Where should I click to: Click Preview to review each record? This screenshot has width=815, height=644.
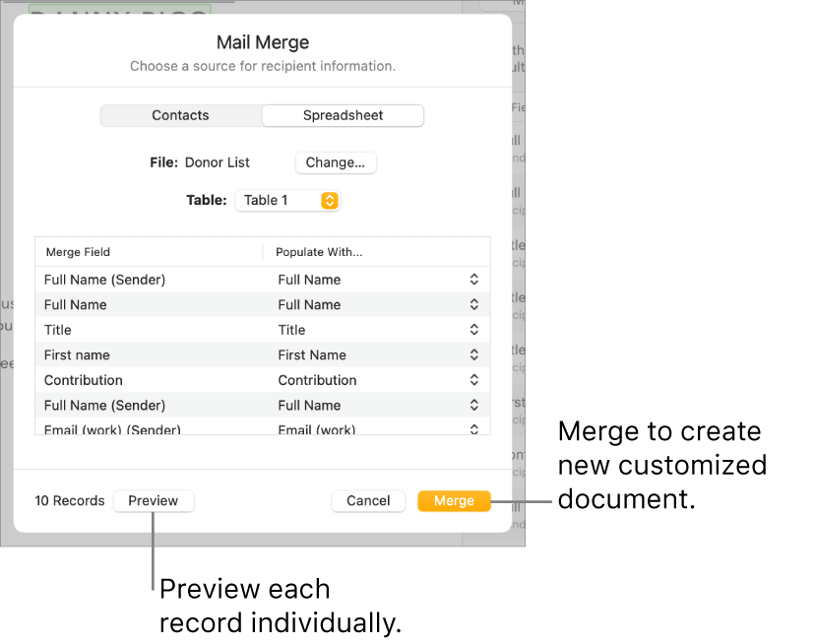click(x=153, y=500)
